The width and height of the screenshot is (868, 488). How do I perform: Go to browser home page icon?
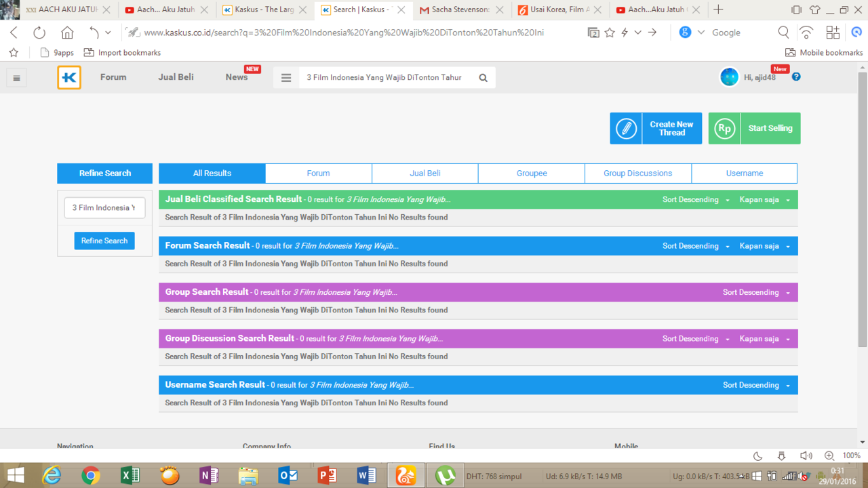click(x=67, y=33)
